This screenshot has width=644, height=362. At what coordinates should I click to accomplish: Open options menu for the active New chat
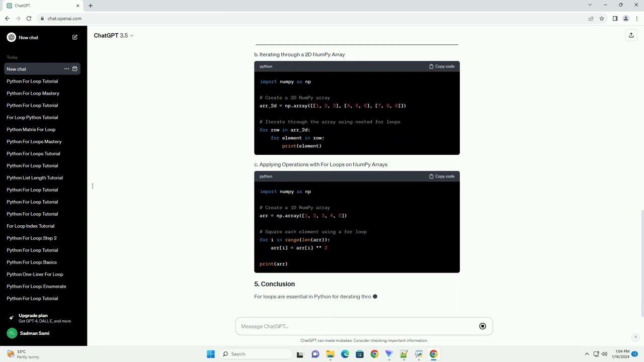(x=66, y=69)
